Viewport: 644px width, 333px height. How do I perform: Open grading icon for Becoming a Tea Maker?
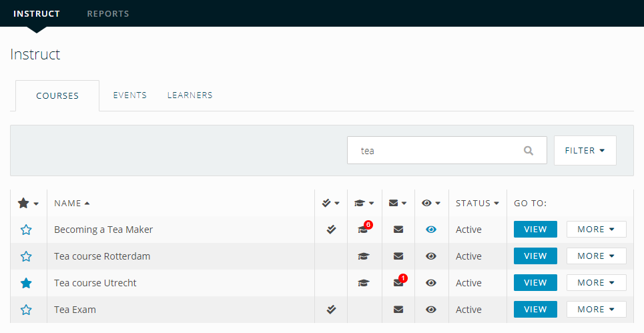pyautogui.click(x=363, y=230)
